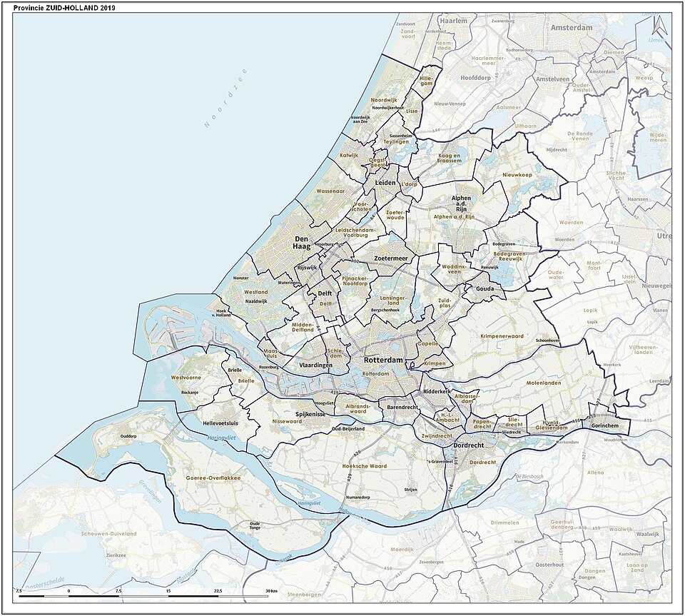685x616 pixels.
Task: Click the 'Westland' municipality label
Action: (x=256, y=292)
